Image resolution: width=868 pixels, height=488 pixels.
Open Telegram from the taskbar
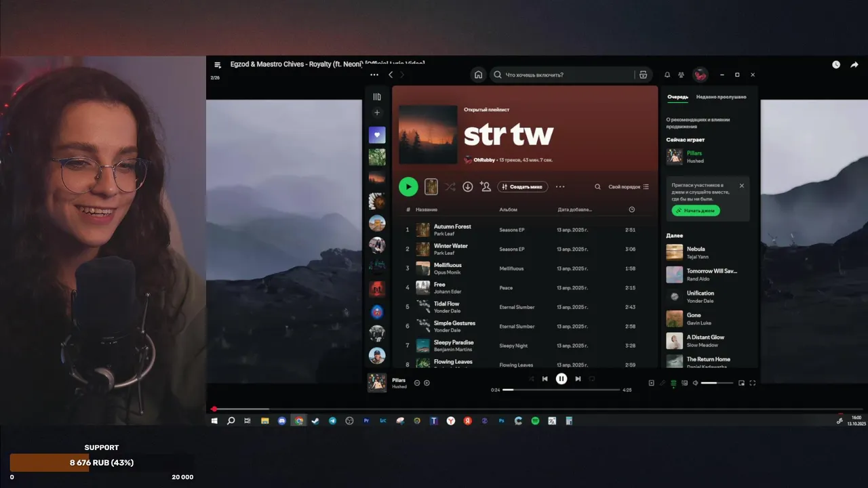[x=332, y=421]
